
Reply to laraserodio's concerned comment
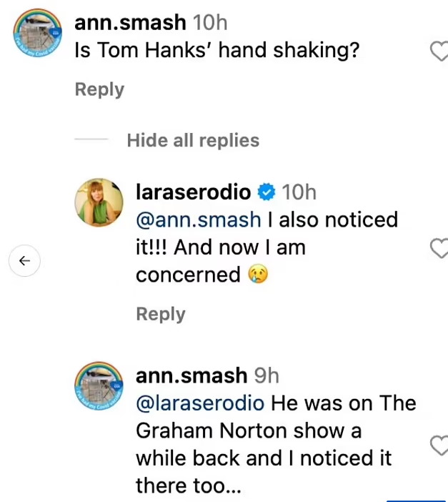[x=160, y=314]
